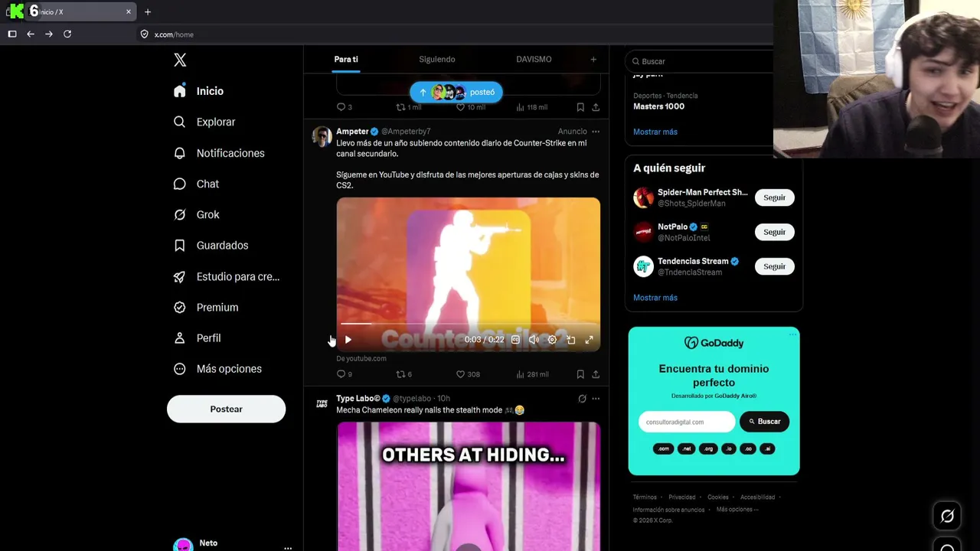980x551 pixels.
Task: Click the Postear button
Action: click(226, 409)
